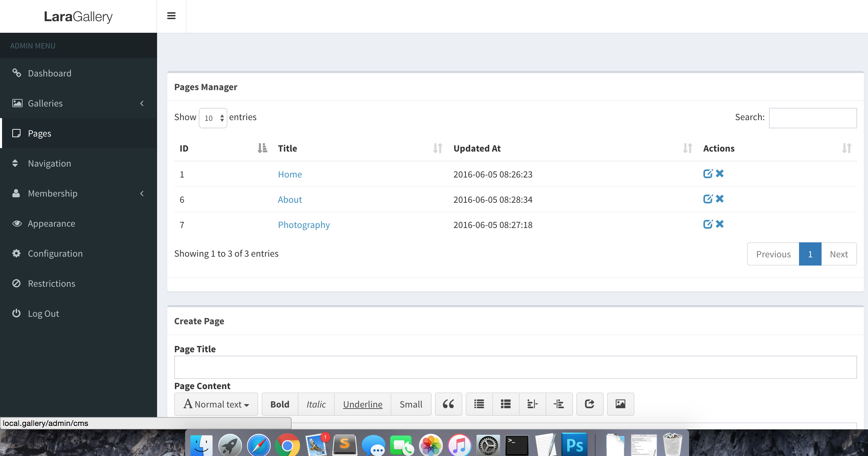Image resolution: width=868 pixels, height=456 pixels.
Task: Click the LaraGallery logo
Action: (78, 16)
